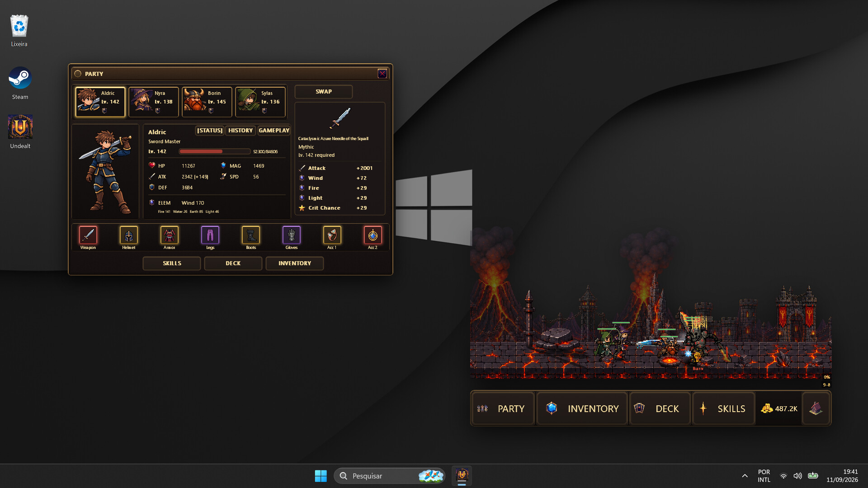Open SKILLS from the Party window
The width and height of the screenshot is (868, 488).
pos(172,263)
